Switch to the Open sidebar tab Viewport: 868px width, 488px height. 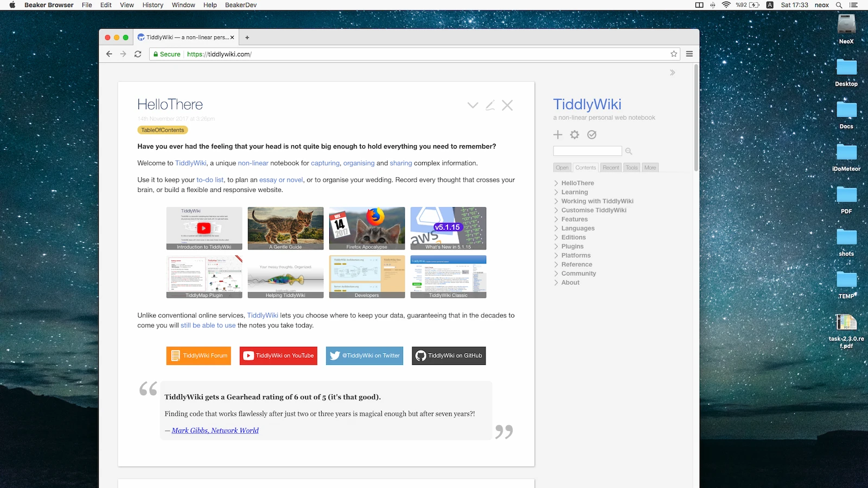point(562,168)
